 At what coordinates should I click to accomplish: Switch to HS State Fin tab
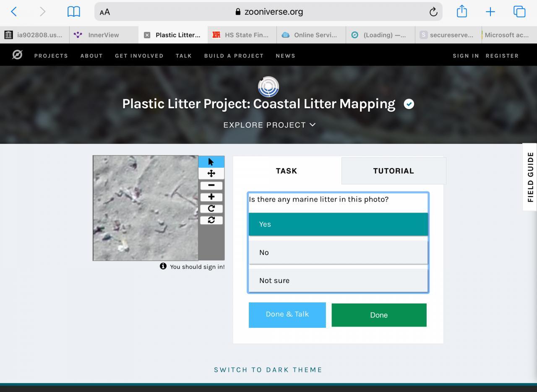click(x=242, y=35)
